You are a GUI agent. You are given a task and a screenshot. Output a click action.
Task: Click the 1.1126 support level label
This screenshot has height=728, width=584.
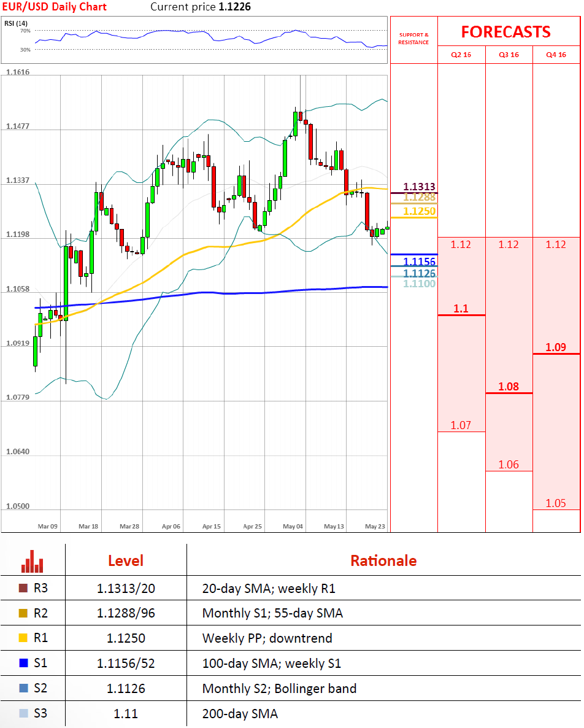[420, 274]
